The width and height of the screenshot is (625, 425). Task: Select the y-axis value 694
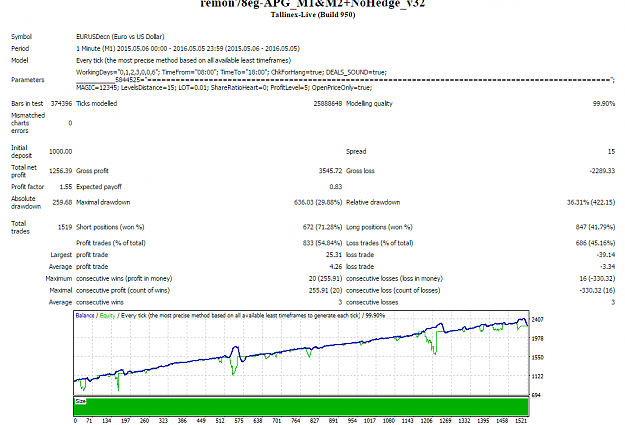pyautogui.click(x=536, y=395)
